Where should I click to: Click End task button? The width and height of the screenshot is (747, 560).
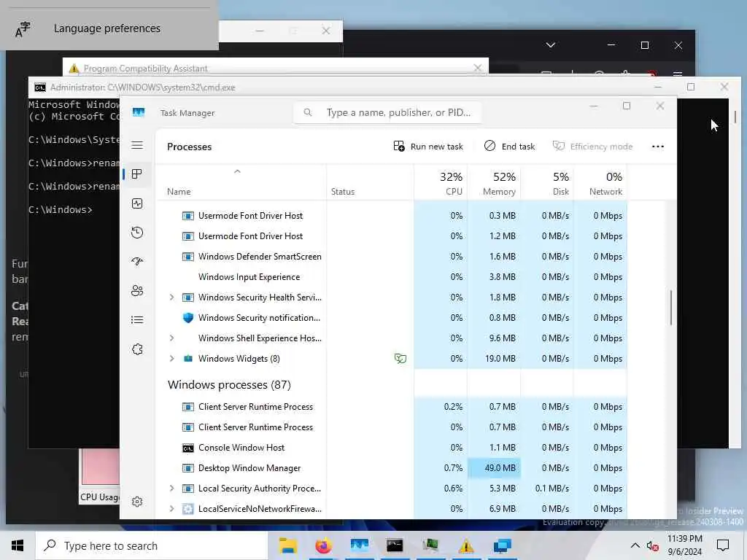tap(510, 146)
